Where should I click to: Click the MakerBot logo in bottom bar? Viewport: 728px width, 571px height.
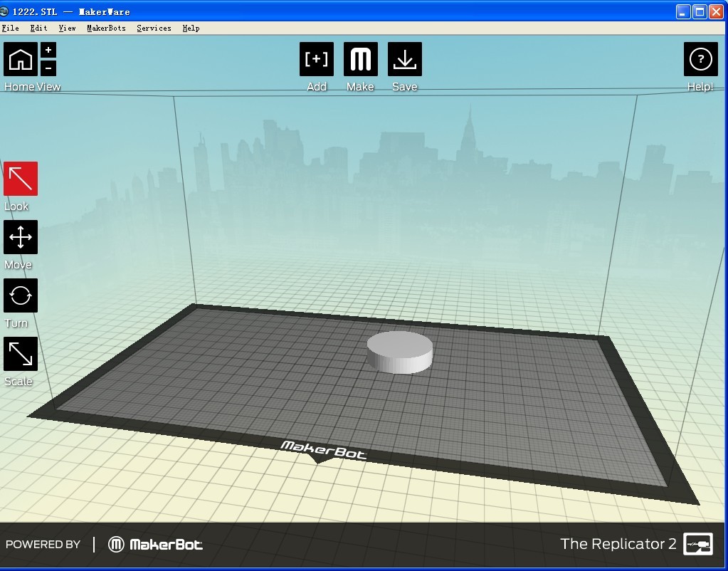155,545
